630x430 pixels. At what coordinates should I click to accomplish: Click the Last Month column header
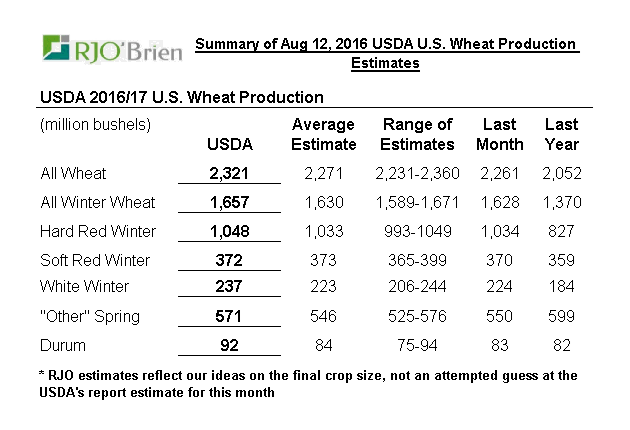(x=501, y=134)
